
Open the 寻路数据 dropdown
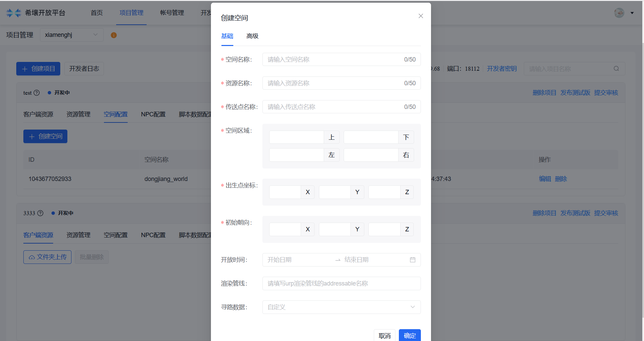[x=341, y=307]
